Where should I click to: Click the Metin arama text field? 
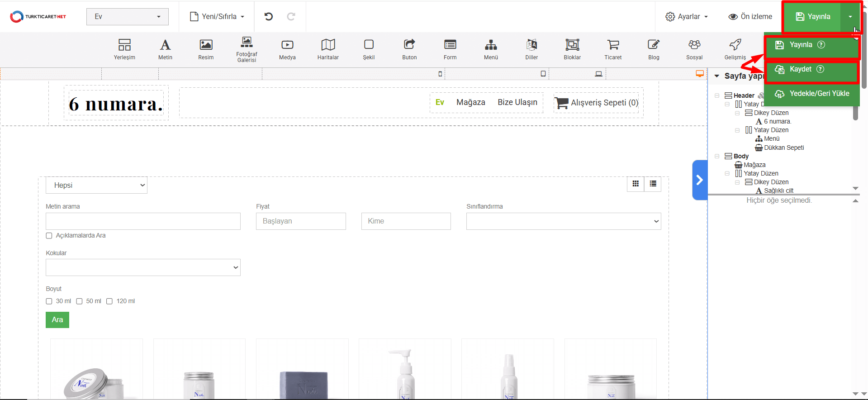pyautogui.click(x=143, y=221)
